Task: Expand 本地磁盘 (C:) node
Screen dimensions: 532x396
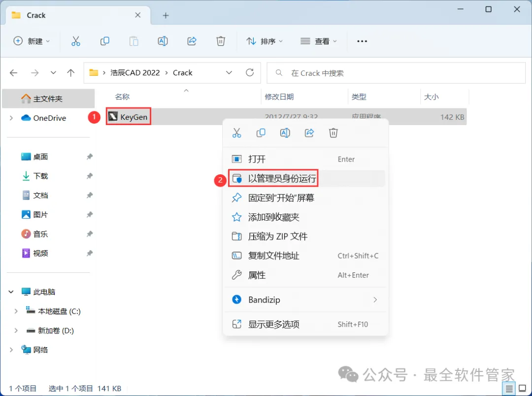Action: pos(16,311)
